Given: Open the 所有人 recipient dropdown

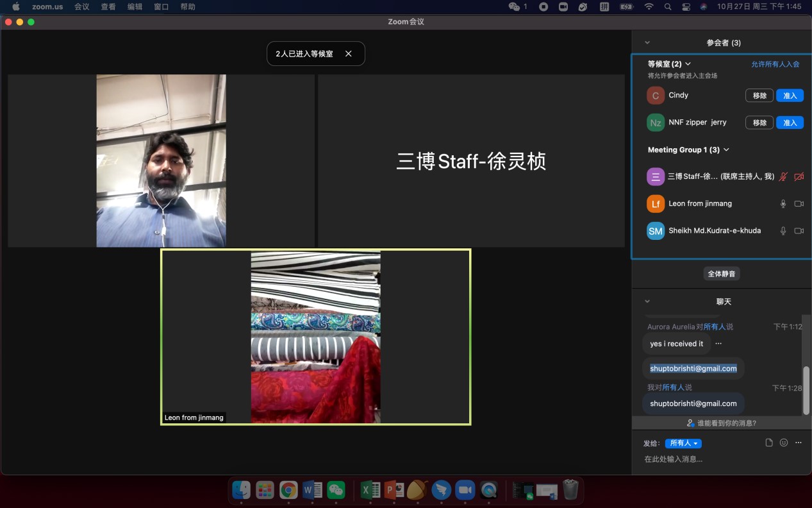Looking at the screenshot, I should pyautogui.click(x=683, y=443).
